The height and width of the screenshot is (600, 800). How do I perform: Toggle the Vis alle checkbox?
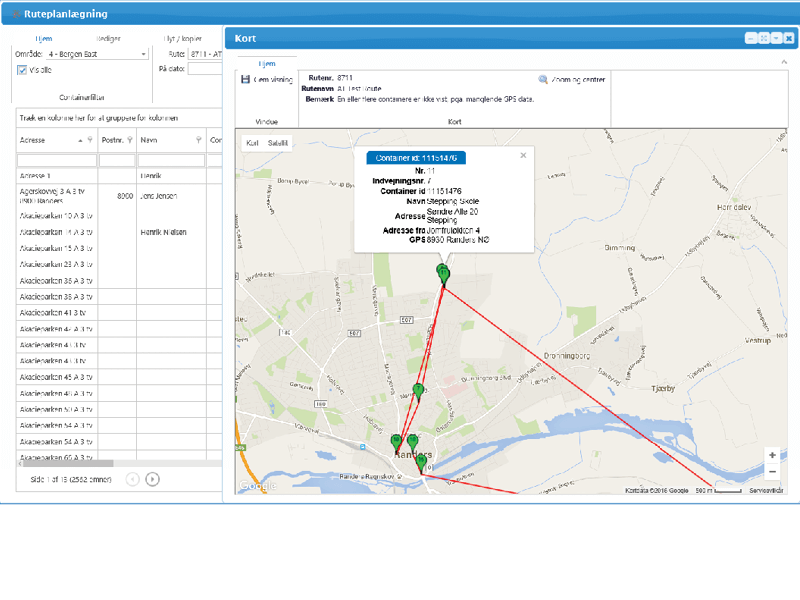click(23, 70)
